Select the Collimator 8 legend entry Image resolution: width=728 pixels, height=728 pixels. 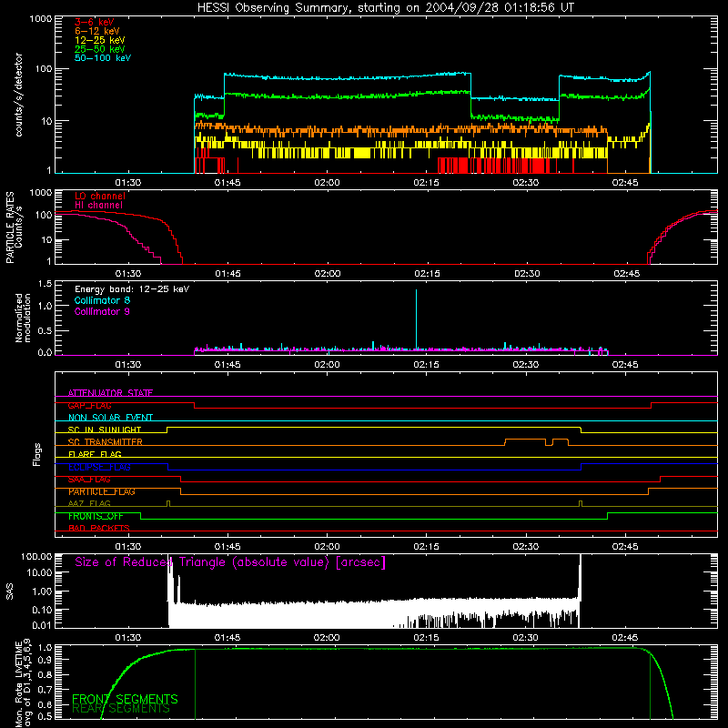click(x=102, y=300)
